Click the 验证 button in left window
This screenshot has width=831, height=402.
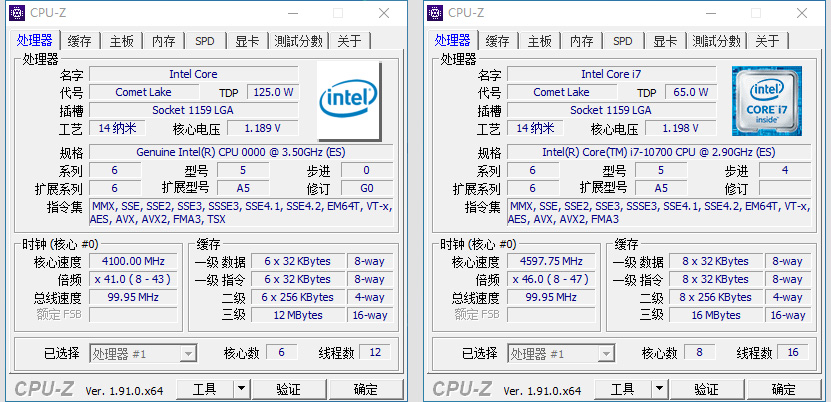click(289, 389)
